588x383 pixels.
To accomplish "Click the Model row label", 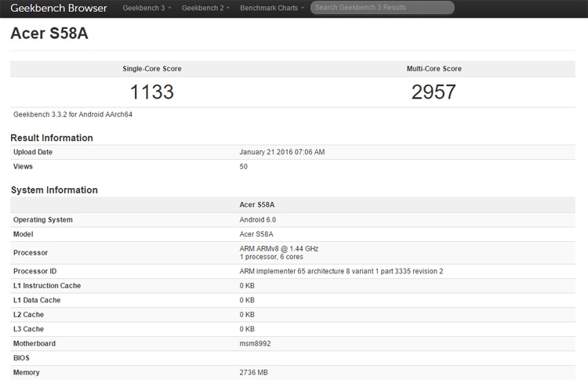I will (x=24, y=234).
